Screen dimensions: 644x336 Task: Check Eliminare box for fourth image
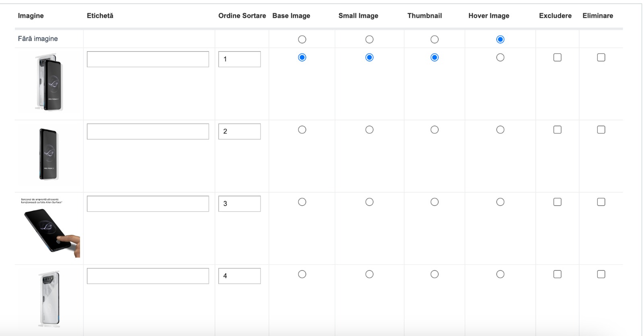(x=601, y=274)
